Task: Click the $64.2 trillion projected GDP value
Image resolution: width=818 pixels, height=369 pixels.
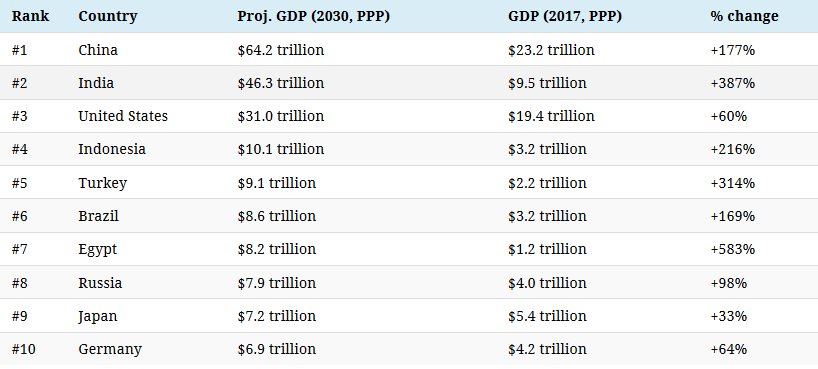Action: (281, 50)
